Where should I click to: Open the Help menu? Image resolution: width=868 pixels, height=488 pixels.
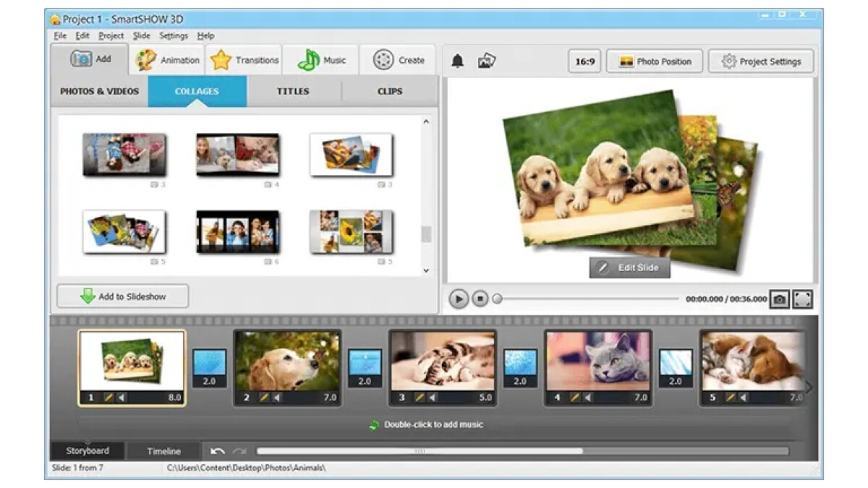point(205,35)
